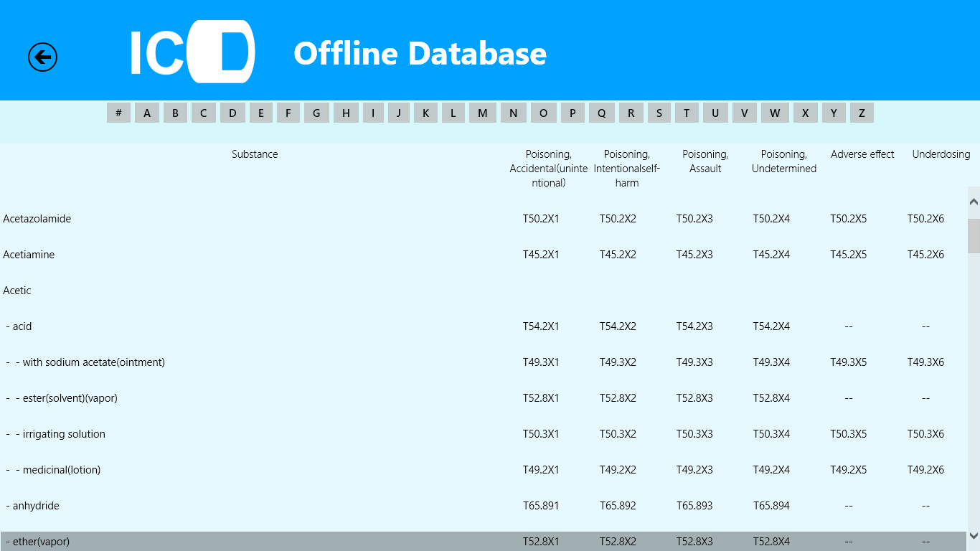Choose the letter M in the alphabet bar
The image size is (980, 551).
pos(482,113)
